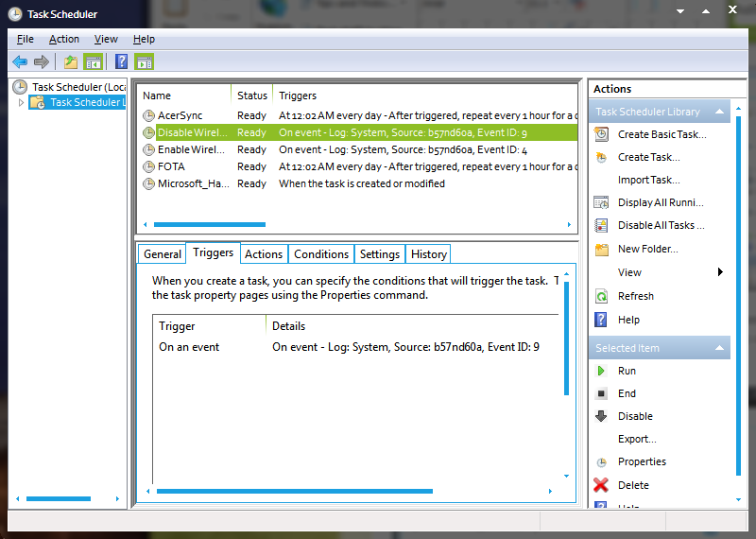Open the Action menu
The image size is (756, 539).
tap(64, 39)
